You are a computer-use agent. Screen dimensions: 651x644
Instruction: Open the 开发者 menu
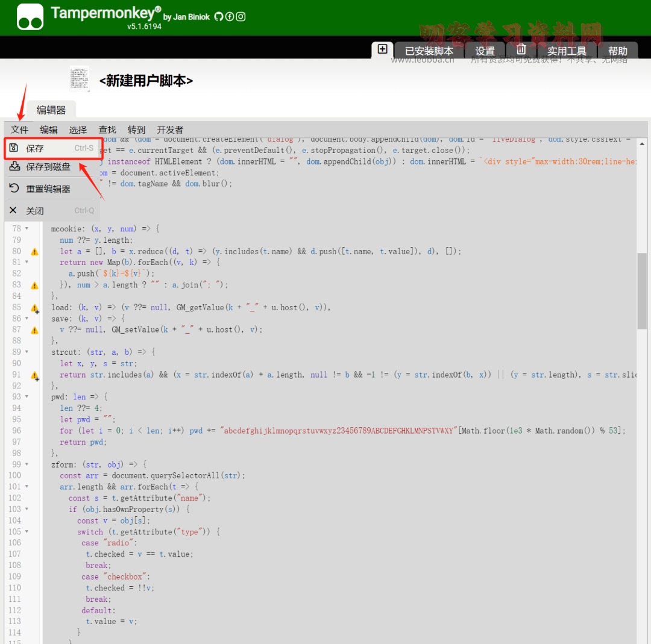coord(170,130)
